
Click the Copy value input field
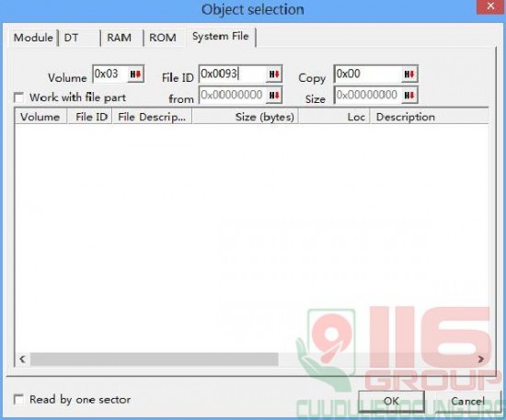coord(368,74)
